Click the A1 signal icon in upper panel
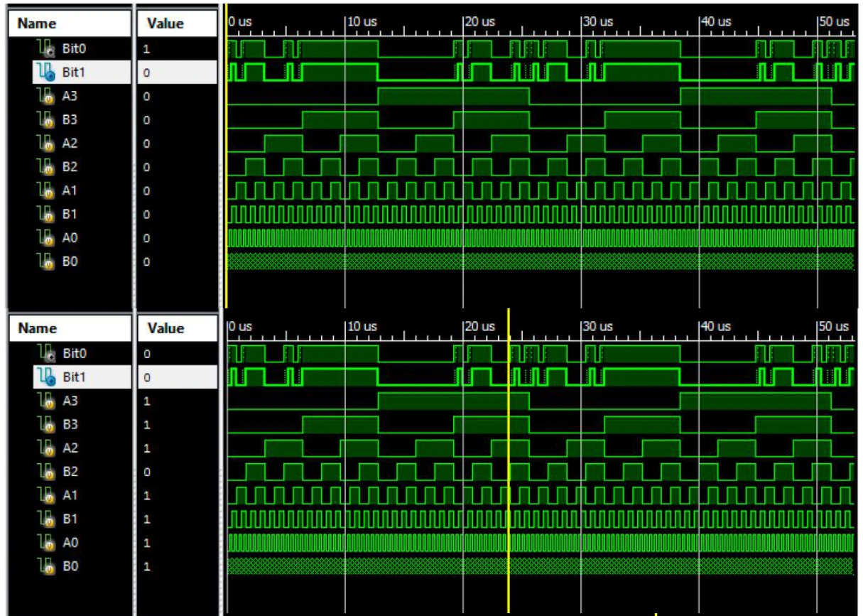This screenshot has height=616, width=863. coord(45,191)
